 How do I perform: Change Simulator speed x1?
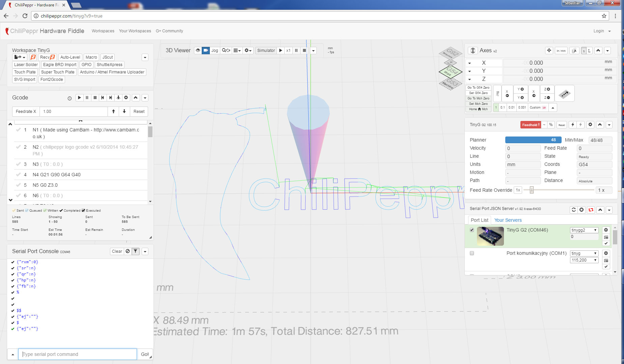click(x=288, y=51)
